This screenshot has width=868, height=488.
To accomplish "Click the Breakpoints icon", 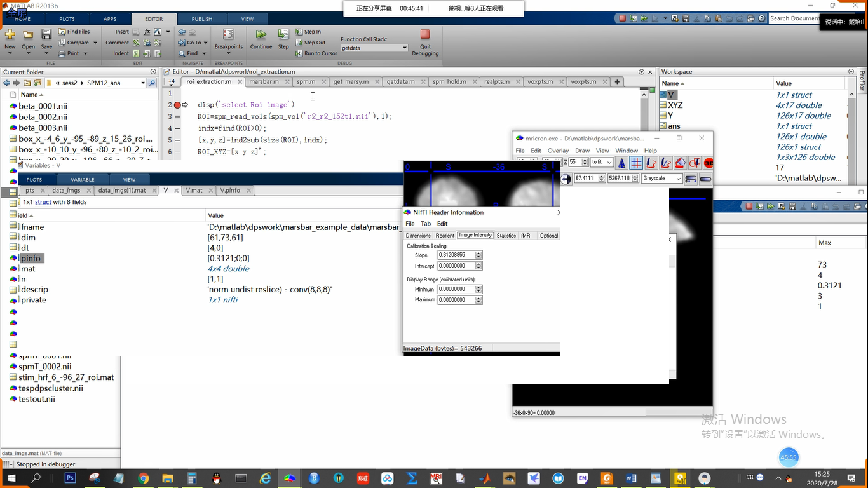I will click(229, 34).
